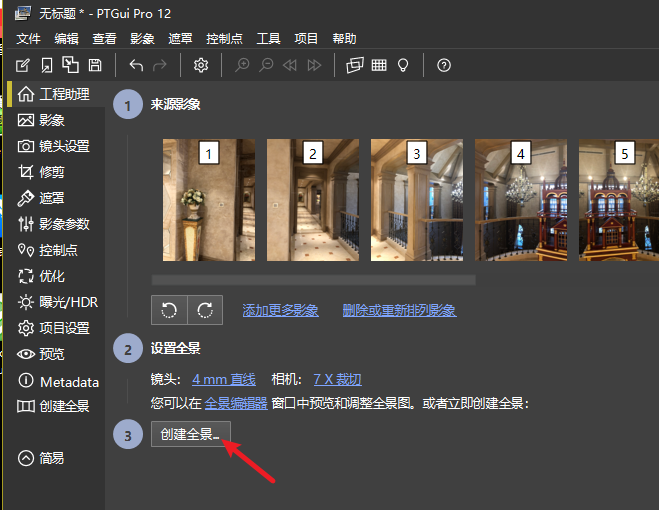The height and width of the screenshot is (510, 659).
Task: Open the 帮助 menu
Action: tap(344, 39)
